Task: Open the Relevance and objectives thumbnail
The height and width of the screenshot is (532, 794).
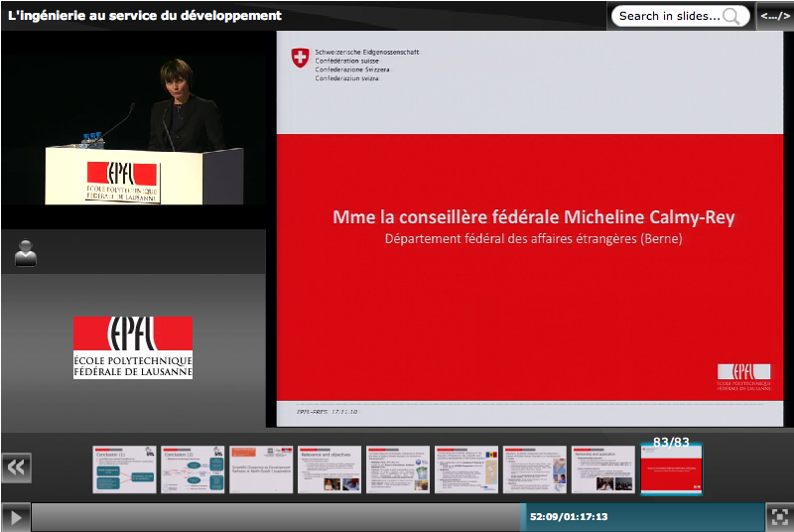Action: coord(330,469)
